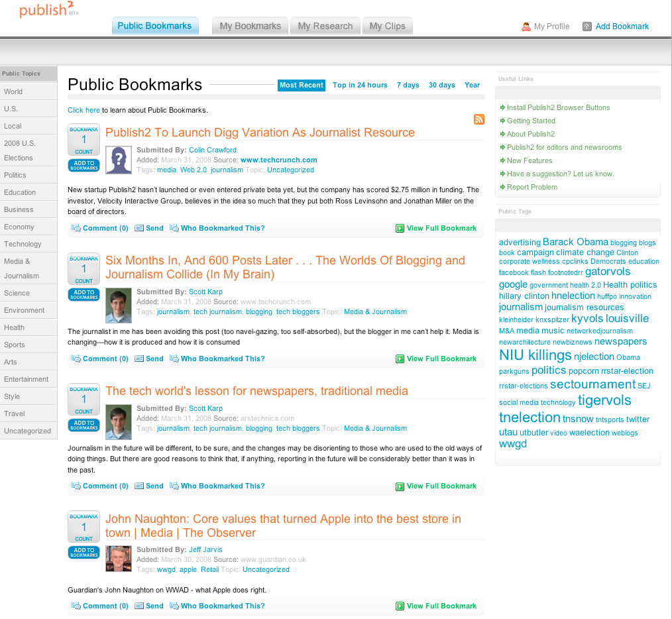672x619 pixels.
Task: Click the tigervols tag
Action: pos(604,400)
